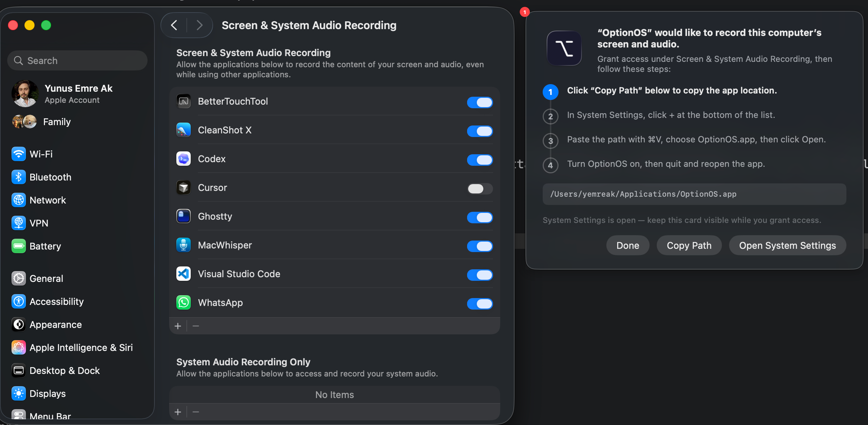Click the BetterTouchTool app icon

(184, 101)
